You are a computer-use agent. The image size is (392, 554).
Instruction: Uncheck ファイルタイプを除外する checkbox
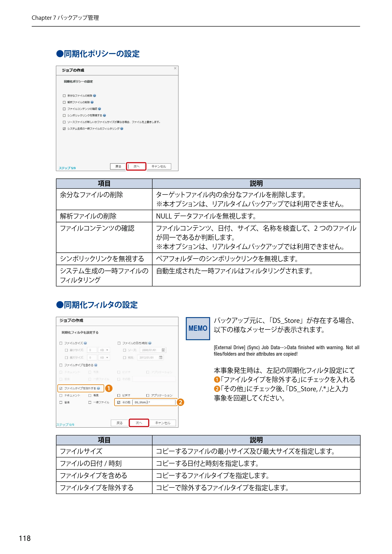click(61, 388)
